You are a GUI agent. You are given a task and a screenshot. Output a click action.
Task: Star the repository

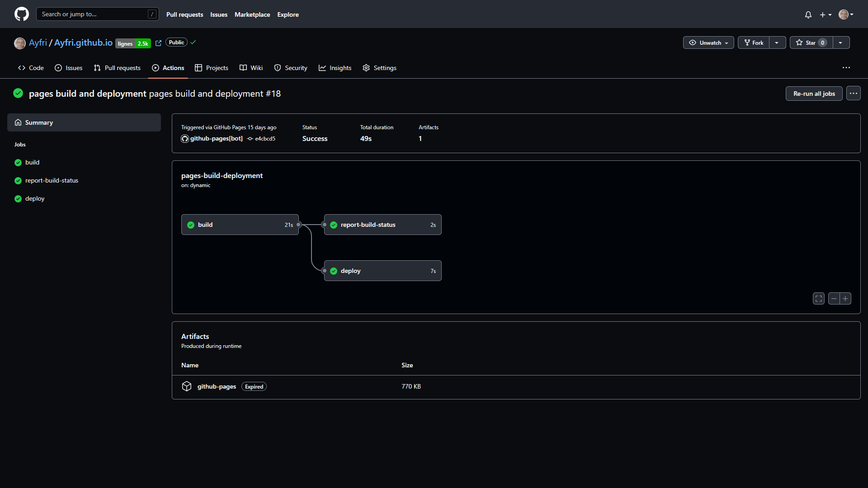(x=811, y=42)
